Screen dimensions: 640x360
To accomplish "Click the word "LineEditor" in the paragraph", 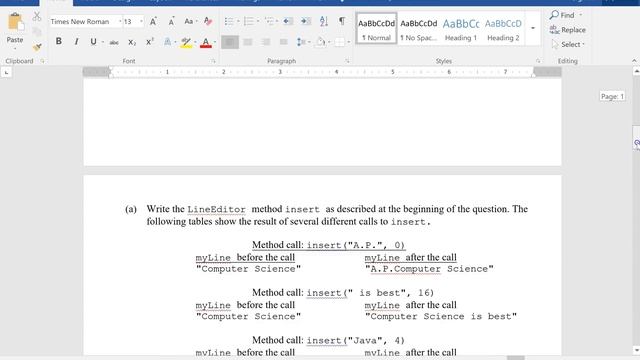I will (x=216, y=209).
